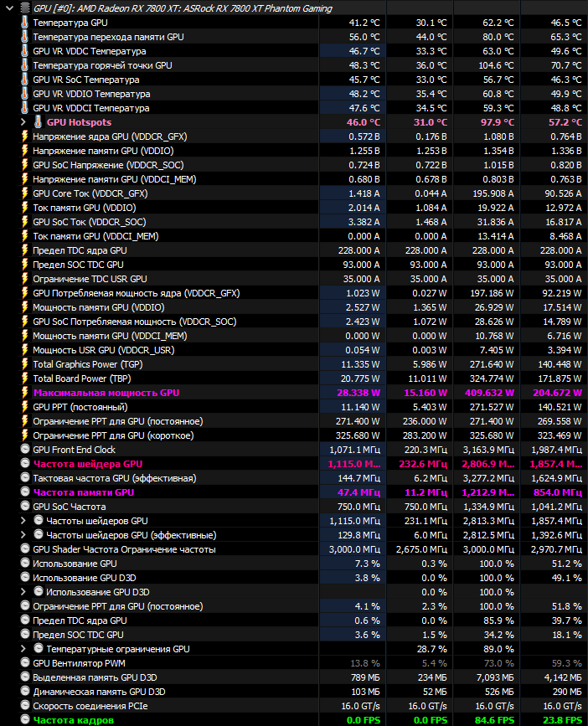This screenshot has width=588, height=726.
Task: Expand Частоты шейдеров GPU group
Action: click(x=23, y=521)
